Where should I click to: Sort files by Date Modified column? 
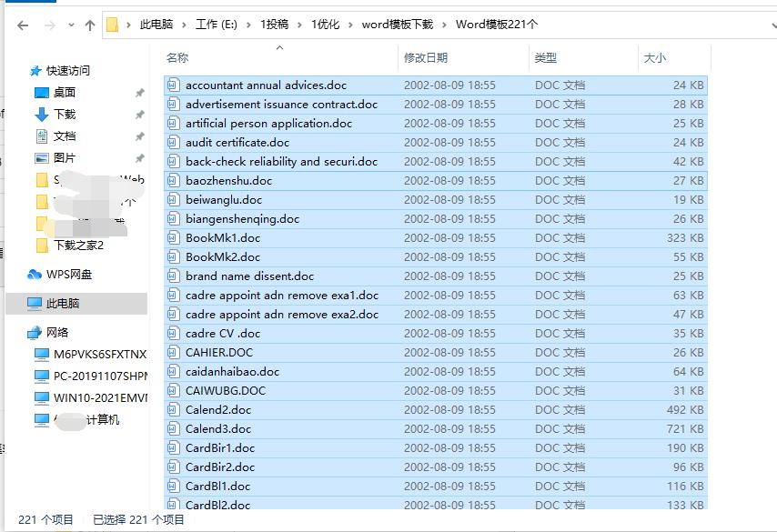coord(426,58)
